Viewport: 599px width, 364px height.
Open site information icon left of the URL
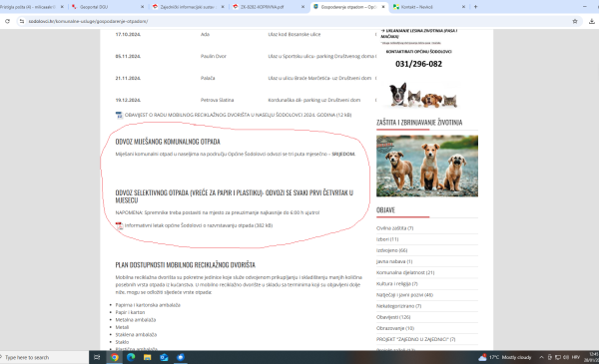(22, 21)
